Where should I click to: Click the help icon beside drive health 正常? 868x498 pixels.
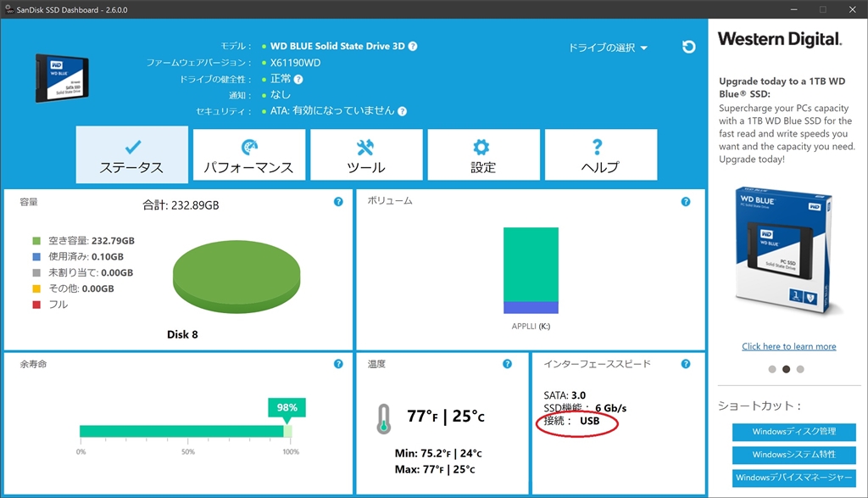(298, 79)
